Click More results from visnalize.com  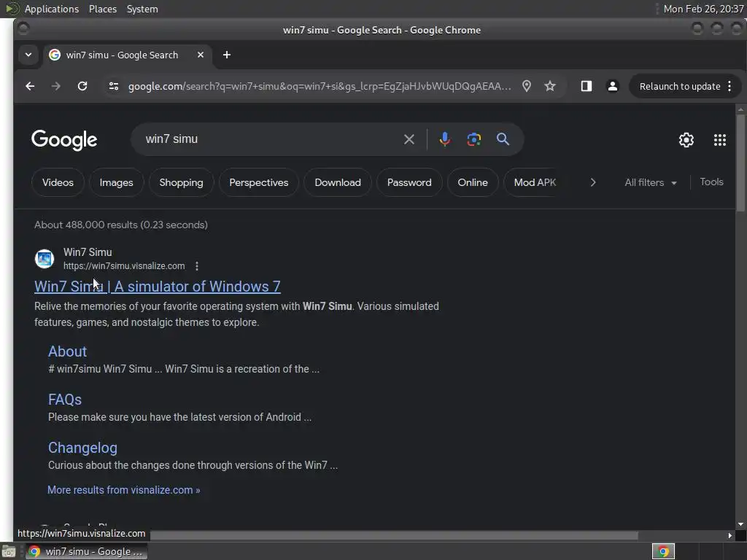click(123, 490)
